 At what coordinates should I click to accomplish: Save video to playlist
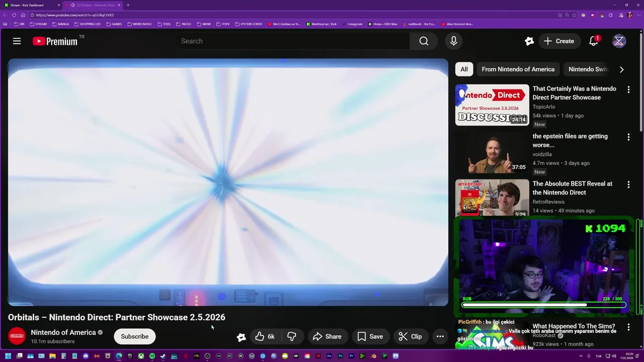click(x=370, y=336)
